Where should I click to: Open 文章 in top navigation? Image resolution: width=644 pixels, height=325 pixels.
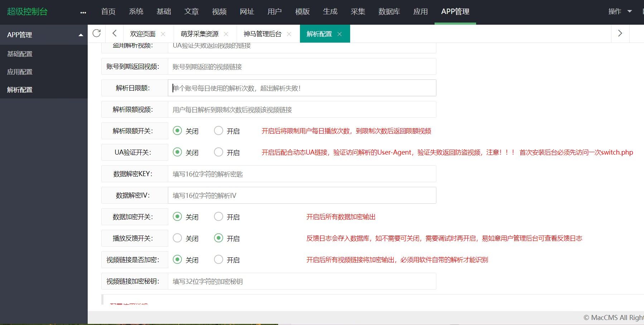coord(192,11)
